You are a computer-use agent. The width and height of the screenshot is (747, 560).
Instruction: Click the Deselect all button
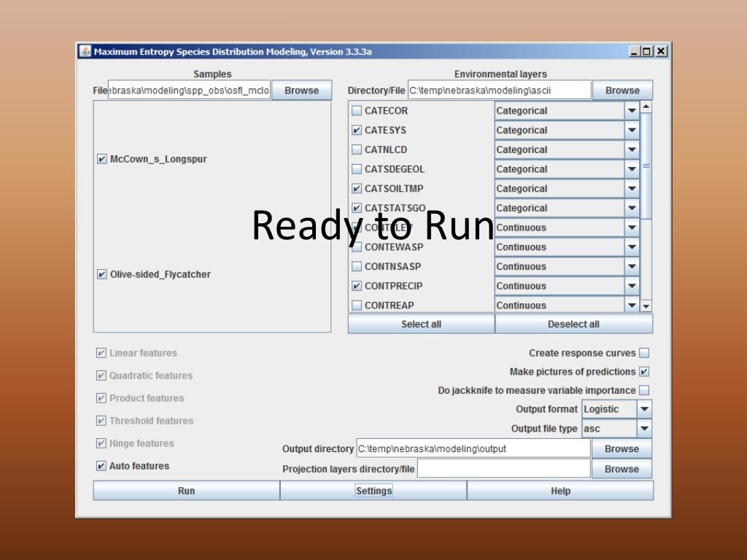point(573,324)
